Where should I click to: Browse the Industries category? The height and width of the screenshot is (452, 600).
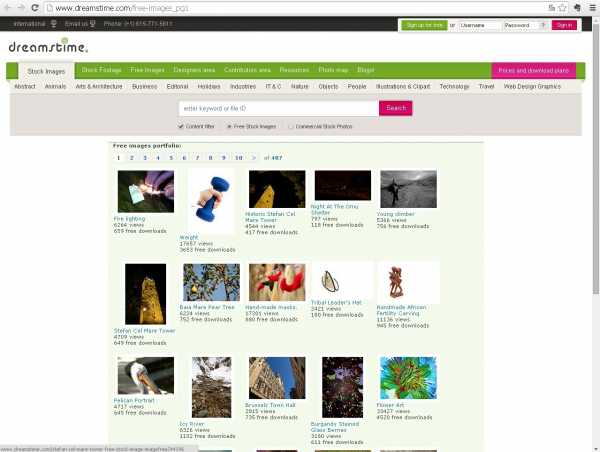pos(243,86)
